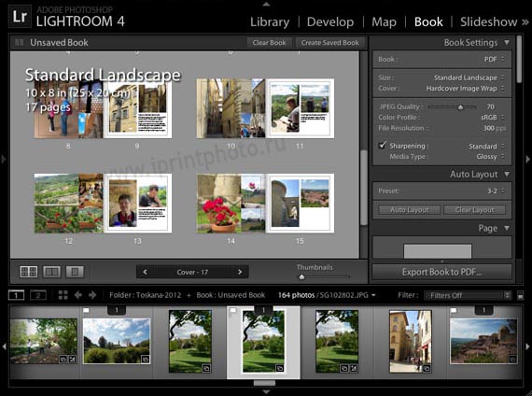Select second window display button 2
The width and height of the screenshot is (532, 396).
pos(38,295)
